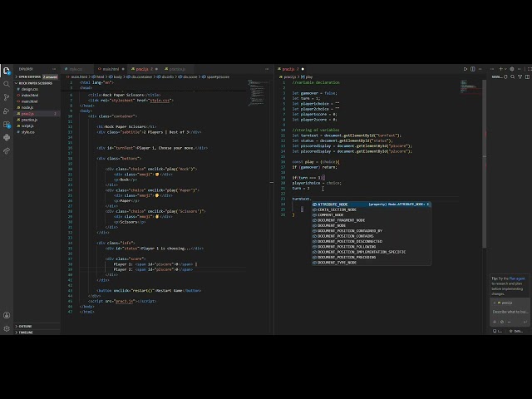Follow the style.css href link in code
Screen dimensions: 532x399
[160, 101]
